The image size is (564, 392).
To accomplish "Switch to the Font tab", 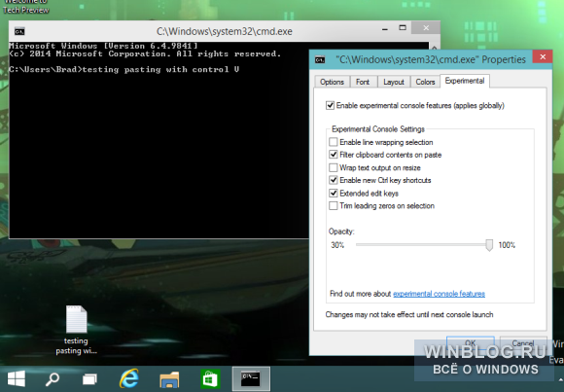I will pos(363,82).
